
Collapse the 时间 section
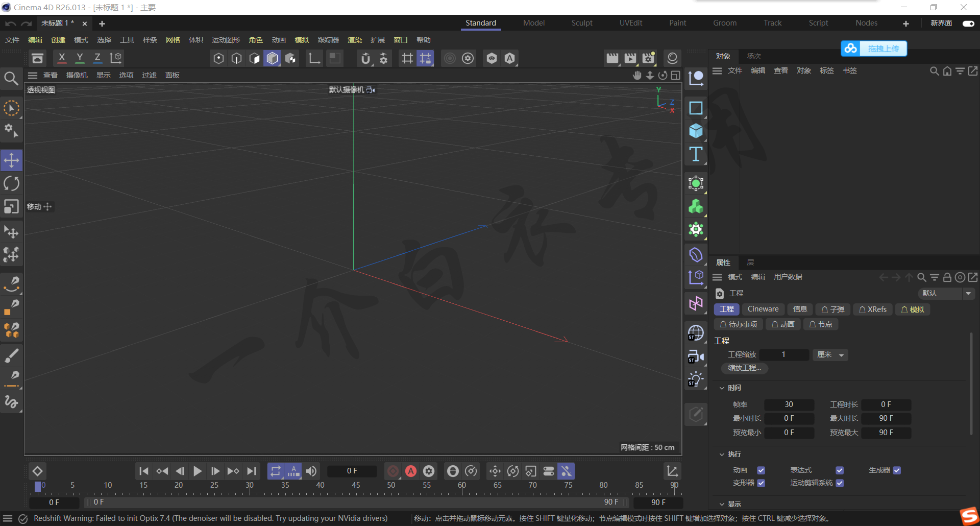pos(722,388)
